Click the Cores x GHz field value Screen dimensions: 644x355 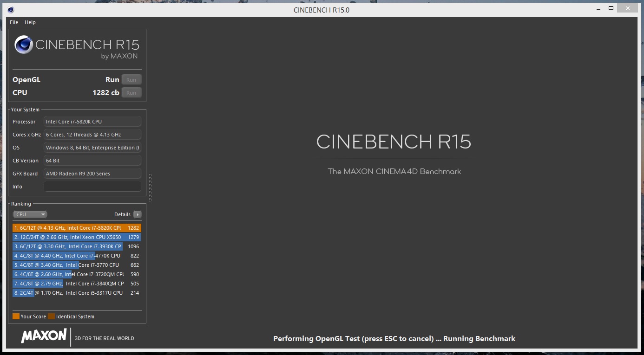coord(92,135)
